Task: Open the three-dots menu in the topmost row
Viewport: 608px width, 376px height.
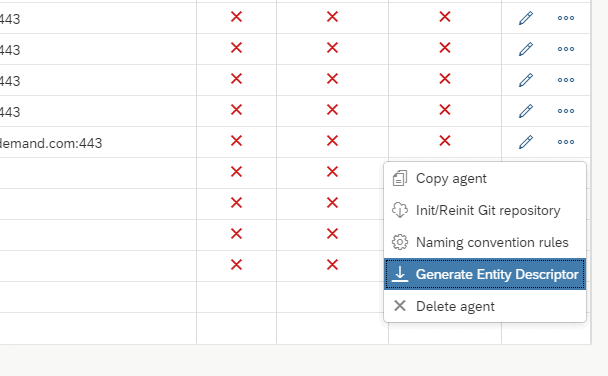Action: click(566, 18)
